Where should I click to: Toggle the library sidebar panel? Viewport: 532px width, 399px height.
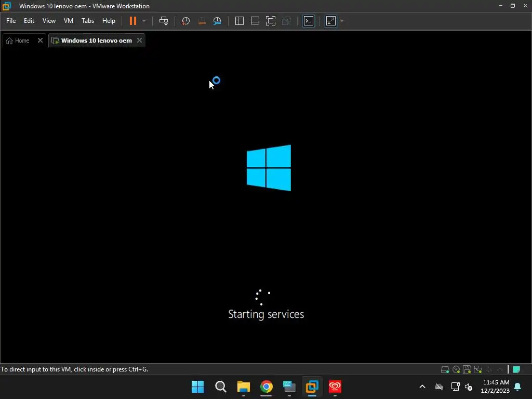239,21
